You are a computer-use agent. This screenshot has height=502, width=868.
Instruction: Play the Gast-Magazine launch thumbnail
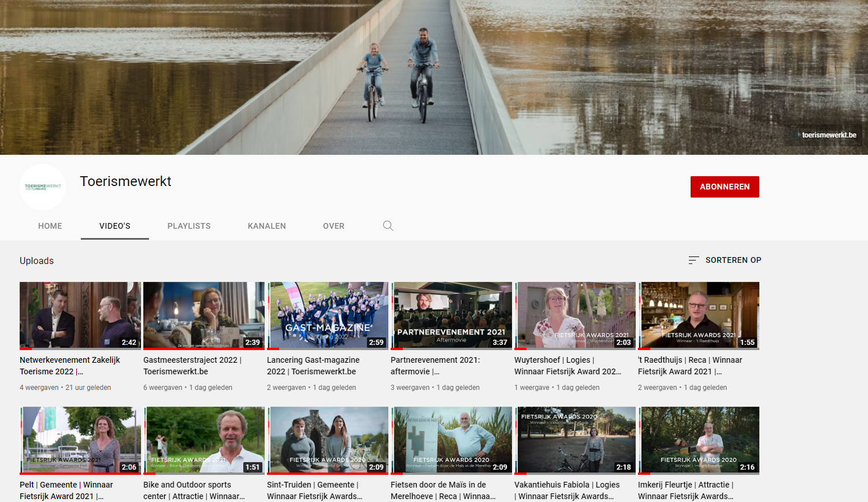[x=328, y=316]
